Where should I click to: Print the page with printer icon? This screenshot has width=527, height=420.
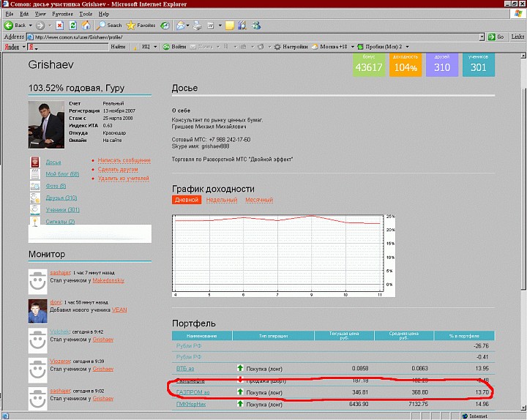[198, 25]
